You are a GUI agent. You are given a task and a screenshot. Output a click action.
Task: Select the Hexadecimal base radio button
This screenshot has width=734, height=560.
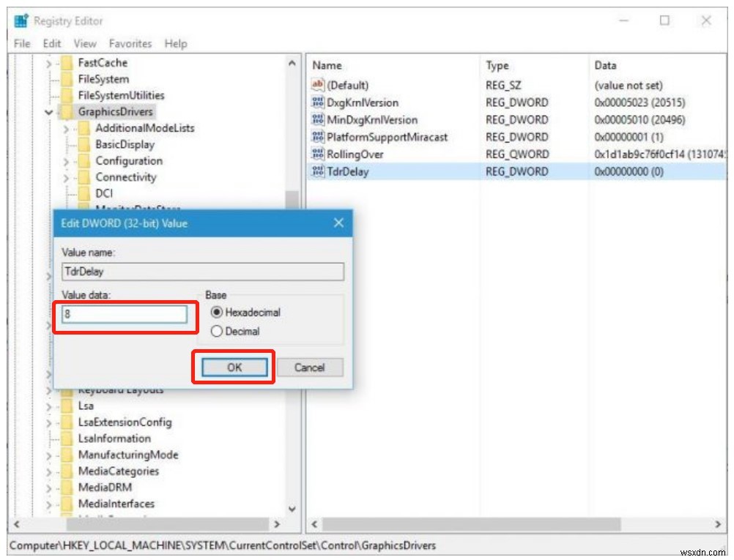click(216, 312)
